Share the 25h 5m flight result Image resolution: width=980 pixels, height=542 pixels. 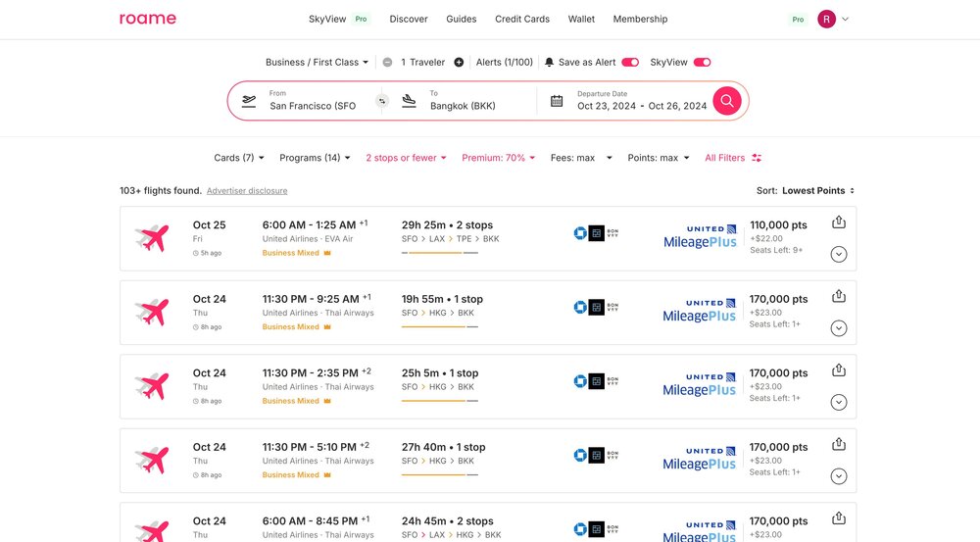click(839, 370)
